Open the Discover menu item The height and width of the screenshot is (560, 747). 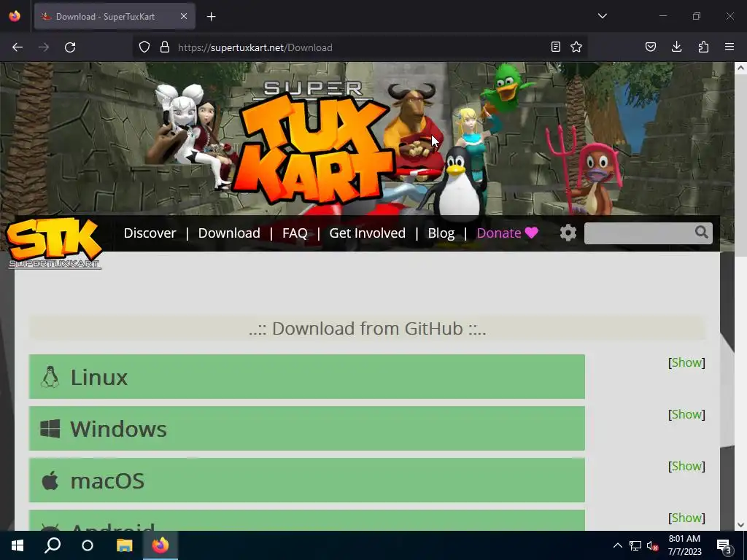150,233
